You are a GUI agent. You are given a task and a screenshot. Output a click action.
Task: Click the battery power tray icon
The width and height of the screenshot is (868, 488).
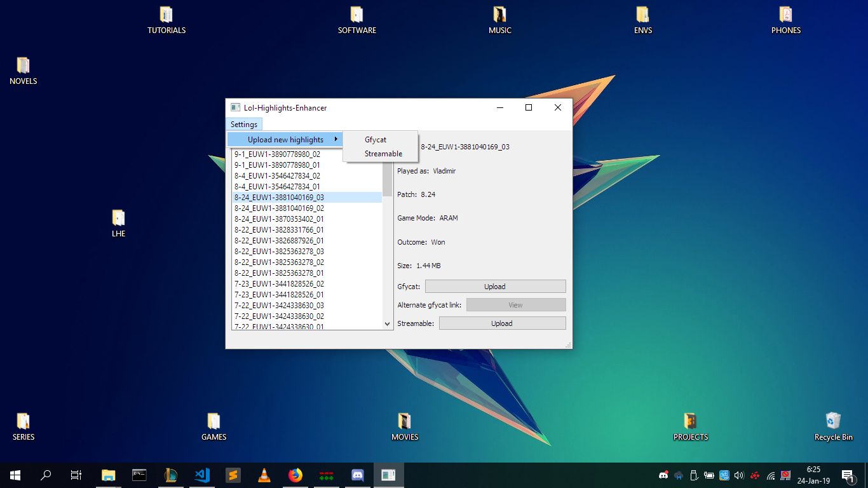709,475
